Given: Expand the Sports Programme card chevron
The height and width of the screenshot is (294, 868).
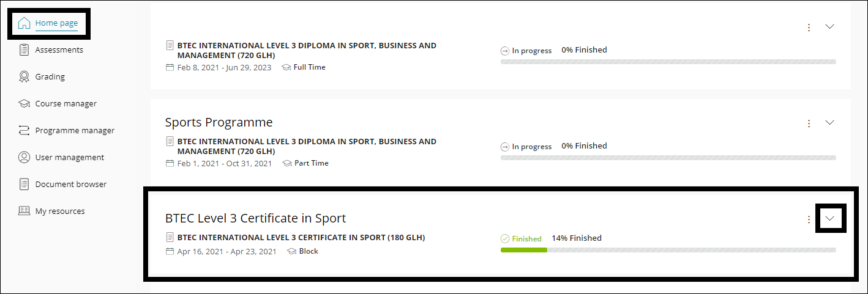Looking at the screenshot, I should click(830, 122).
